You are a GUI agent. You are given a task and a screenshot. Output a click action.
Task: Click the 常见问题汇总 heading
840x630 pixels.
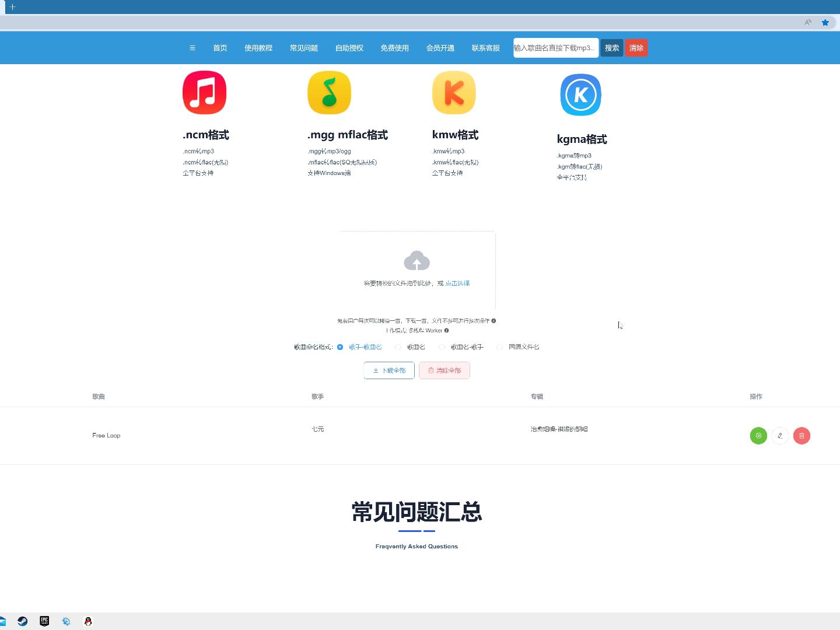pos(416,512)
